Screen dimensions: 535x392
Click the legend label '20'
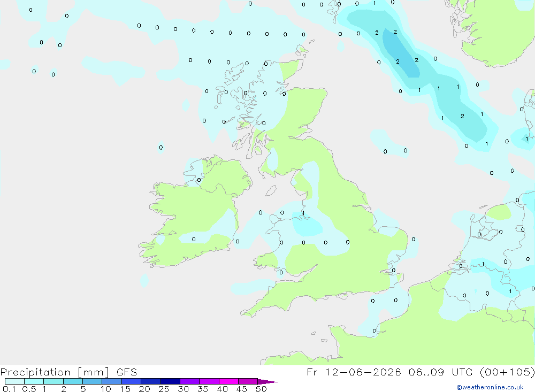[x=144, y=389]
